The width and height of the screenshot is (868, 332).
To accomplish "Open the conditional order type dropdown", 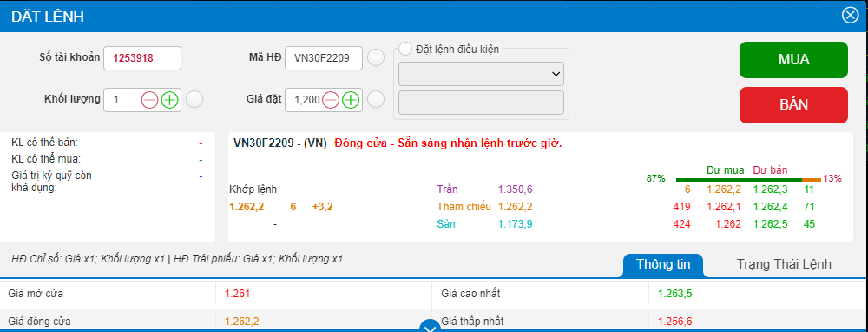I will 481,74.
